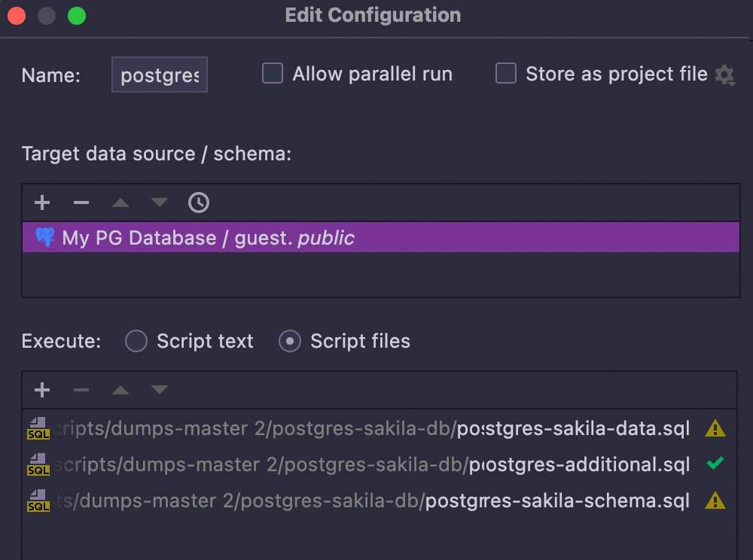This screenshot has width=753, height=560.
Task: Add a script file to the list
Action: pyautogui.click(x=42, y=390)
